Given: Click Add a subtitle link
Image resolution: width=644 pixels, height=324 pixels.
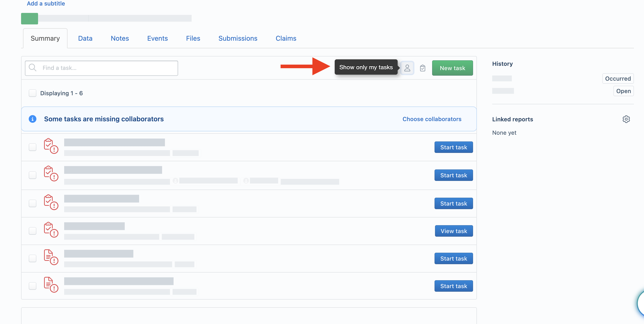Looking at the screenshot, I should click(46, 4).
